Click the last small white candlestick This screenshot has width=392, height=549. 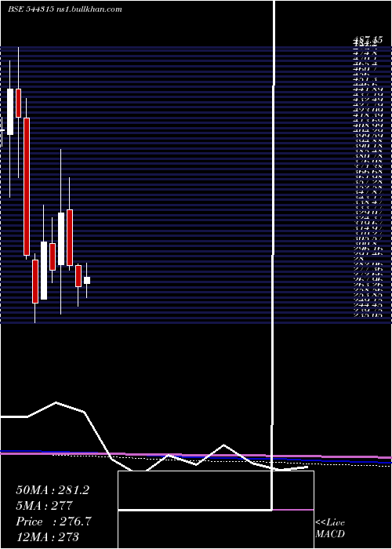(x=87, y=280)
